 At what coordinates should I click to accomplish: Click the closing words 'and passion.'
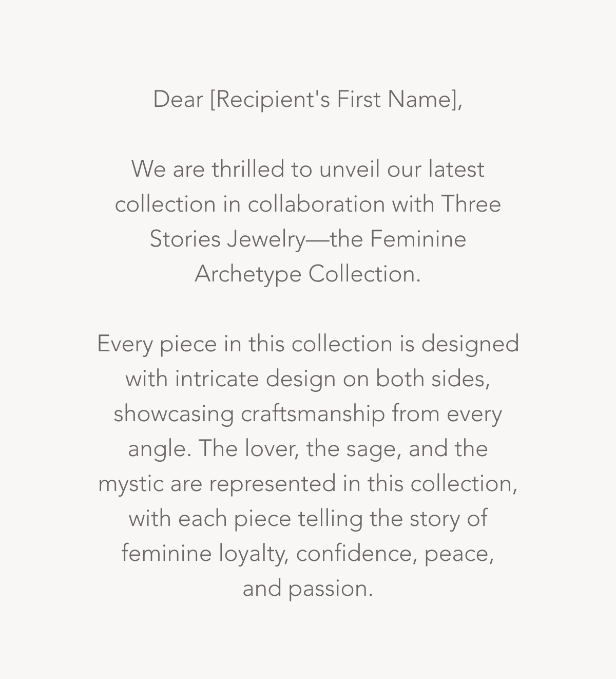[x=308, y=589]
